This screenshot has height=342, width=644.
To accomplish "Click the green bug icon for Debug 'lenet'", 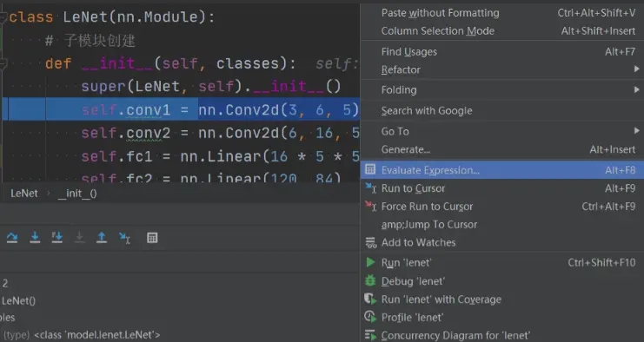I will point(370,280).
